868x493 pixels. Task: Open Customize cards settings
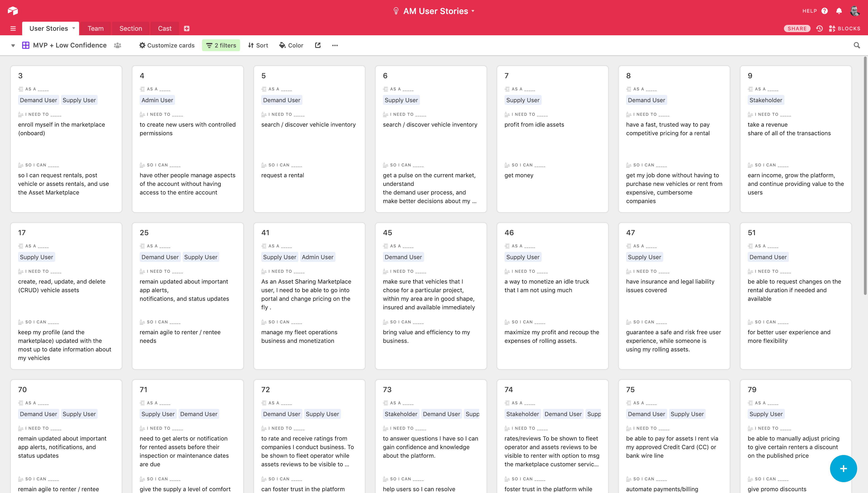pyautogui.click(x=167, y=45)
